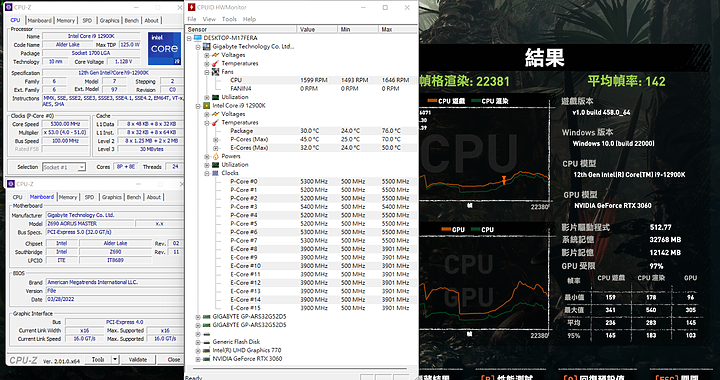The image size is (720, 380).
Task: Click the Voltages icon under Gigabyte Technology
Action: (215, 55)
